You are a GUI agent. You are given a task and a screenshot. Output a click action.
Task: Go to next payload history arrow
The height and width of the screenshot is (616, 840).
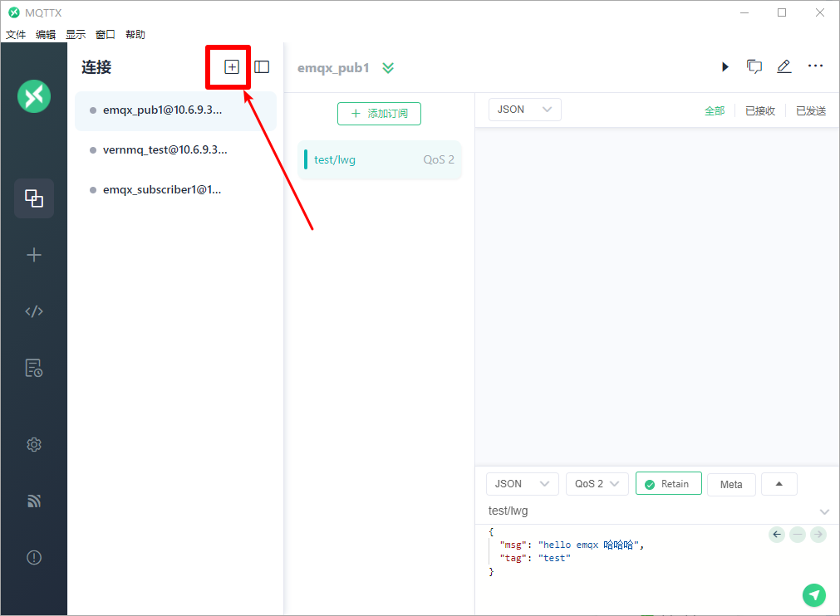(818, 534)
